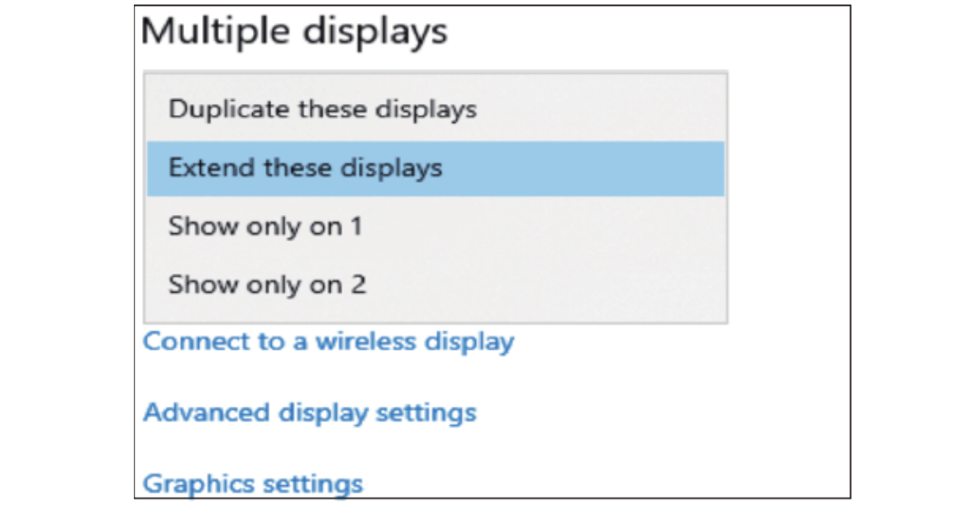Image resolution: width=980 pixels, height=515 pixels.
Task: Click the last entry in the displays list
Action: tap(267, 285)
